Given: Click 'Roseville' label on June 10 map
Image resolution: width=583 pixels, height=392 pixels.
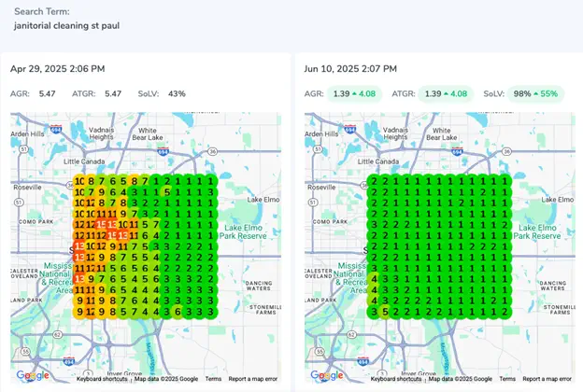Looking at the screenshot, I should tap(321, 188).
